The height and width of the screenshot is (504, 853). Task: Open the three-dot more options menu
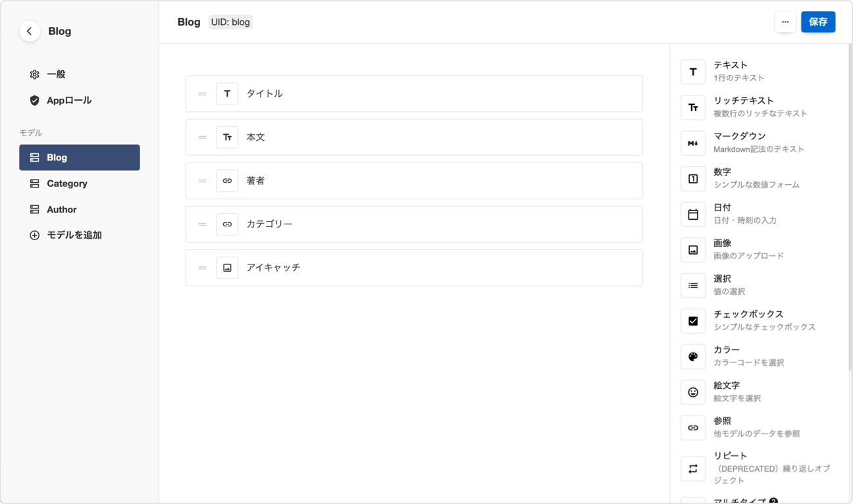tap(785, 22)
